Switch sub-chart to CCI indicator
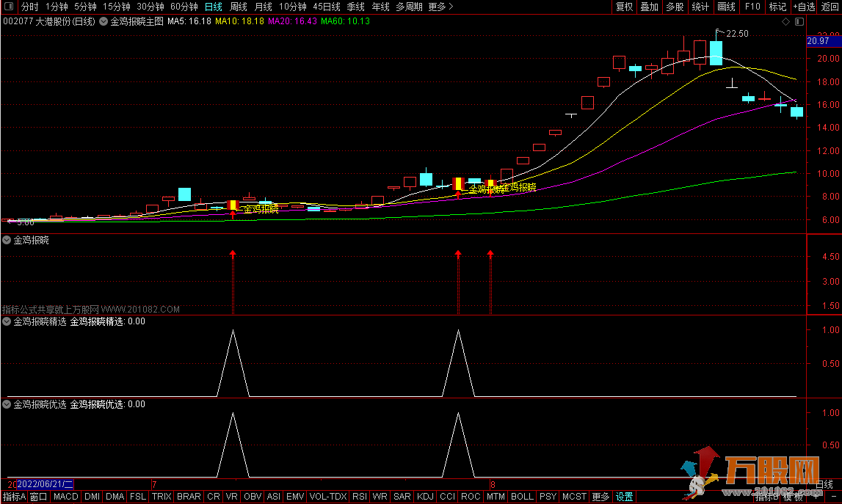 point(447,497)
